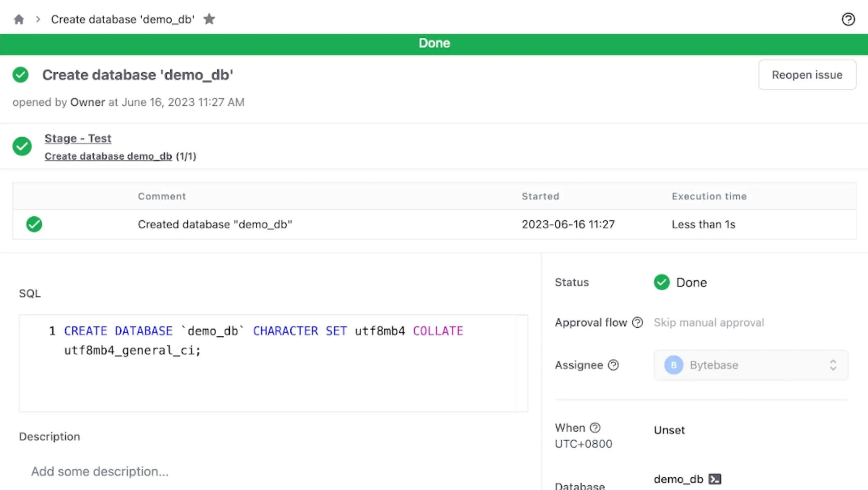This screenshot has width=868, height=490.
Task: Click the check icon in Created database row
Action: pos(34,224)
